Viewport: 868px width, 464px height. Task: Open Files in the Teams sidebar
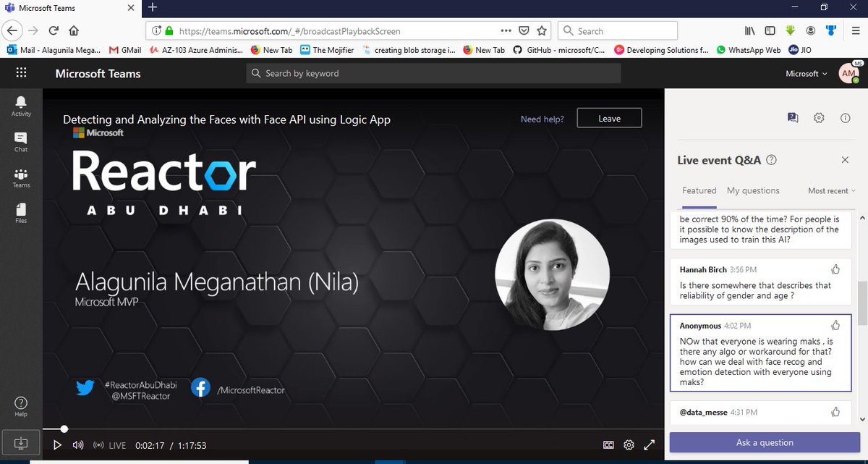(21, 214)
